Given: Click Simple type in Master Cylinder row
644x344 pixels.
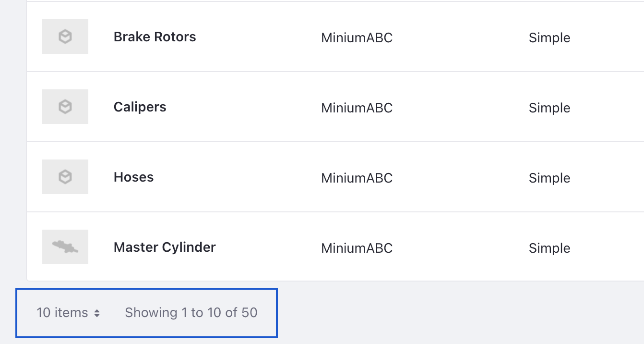Looking at the screenshot, I should 549,248.
